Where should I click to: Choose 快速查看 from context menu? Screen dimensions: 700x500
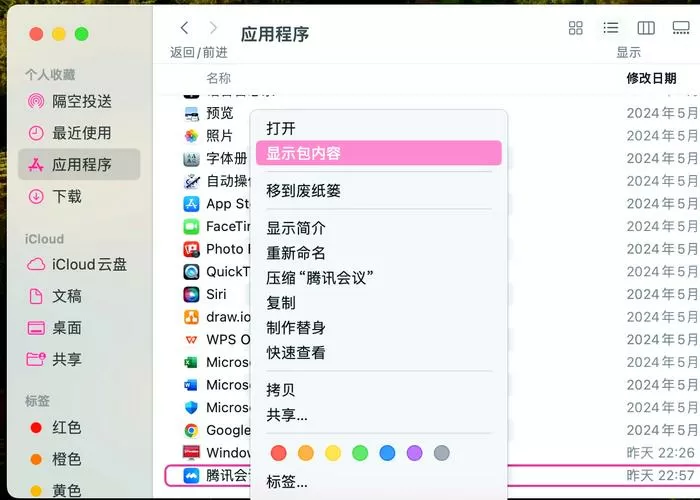coord(379,353)
